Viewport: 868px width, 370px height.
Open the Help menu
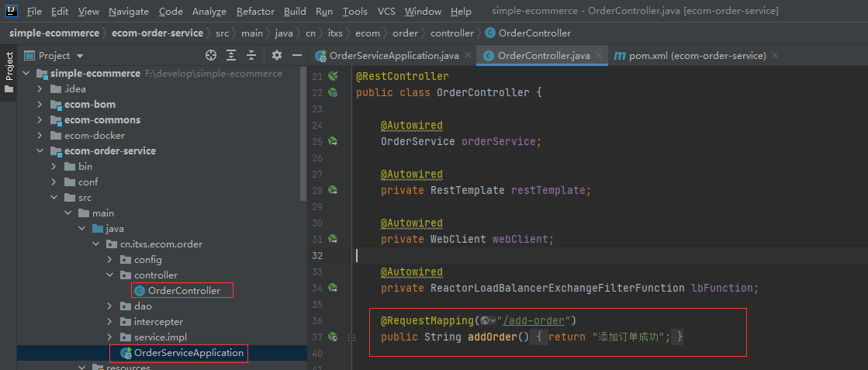click(x=461, y=11)
